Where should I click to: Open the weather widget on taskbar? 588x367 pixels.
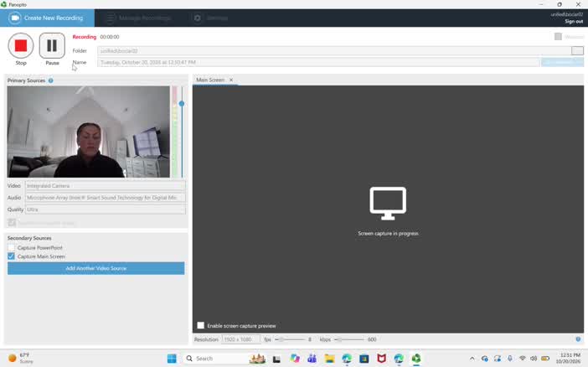[x=21, y=358]
